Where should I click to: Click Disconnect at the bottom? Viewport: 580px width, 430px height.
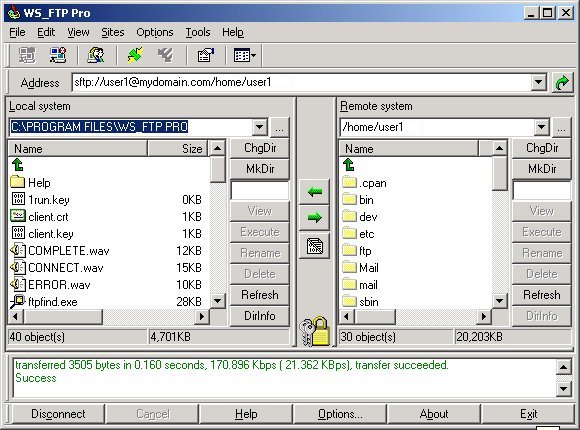point(58,414)
